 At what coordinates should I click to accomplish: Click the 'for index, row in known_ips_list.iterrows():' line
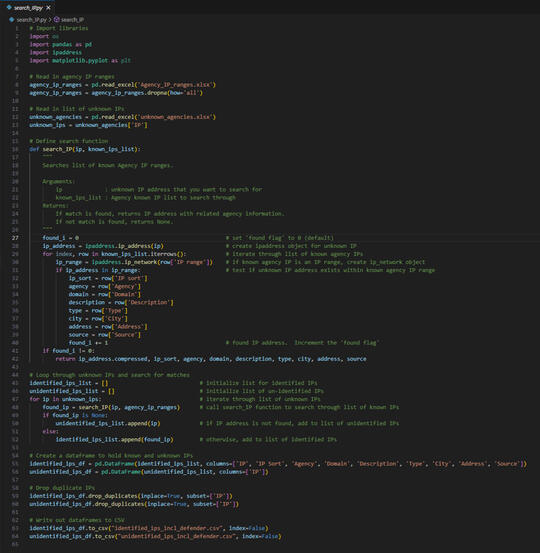[114, 254]
